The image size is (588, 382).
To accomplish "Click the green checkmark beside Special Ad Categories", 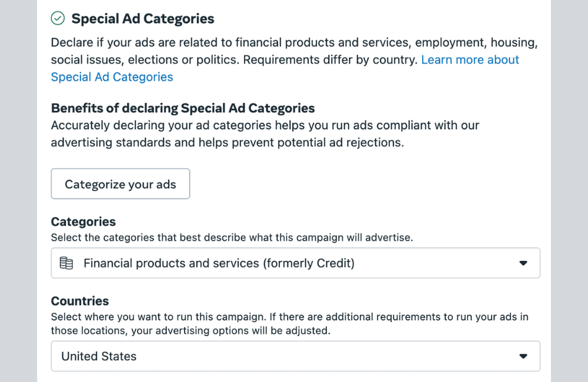I will coord(57,18).
